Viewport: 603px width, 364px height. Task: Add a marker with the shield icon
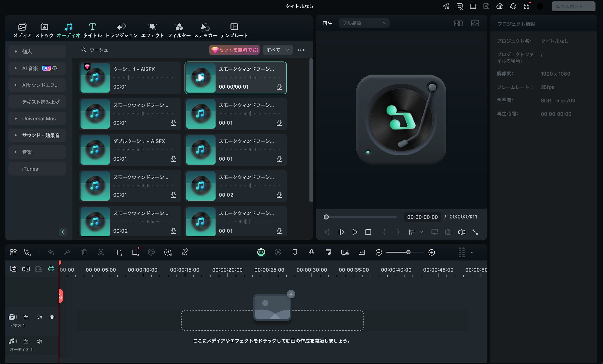pos(295,252)
